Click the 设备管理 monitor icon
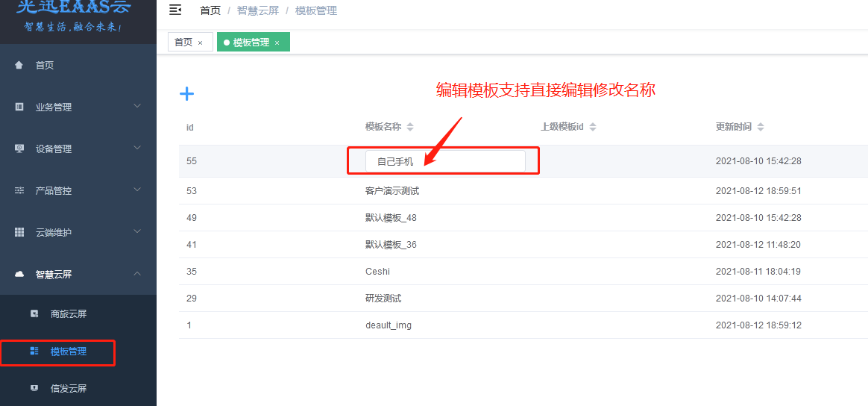This screenshot has height=406, width=868. (19, 149)
